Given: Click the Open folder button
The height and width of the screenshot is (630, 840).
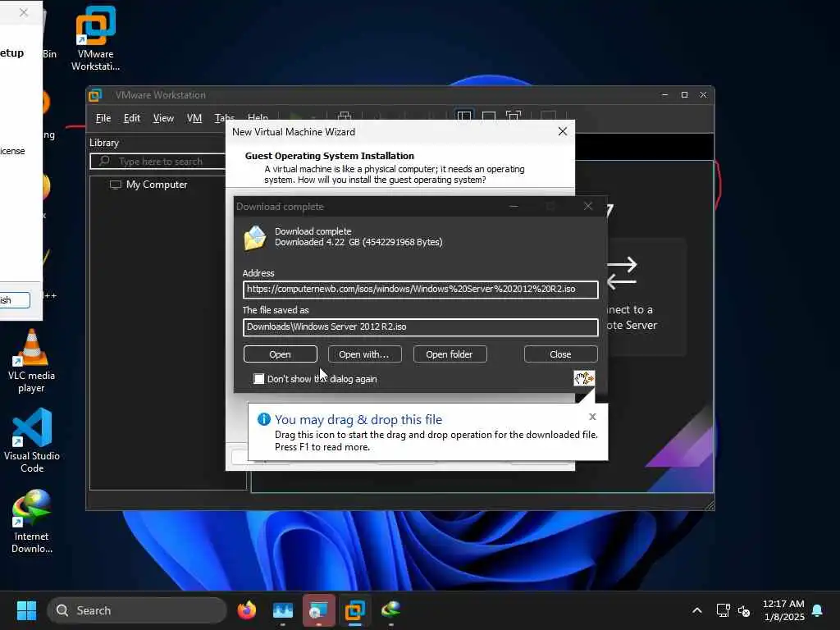Looking at the screenshot, I should click(450, 354).
